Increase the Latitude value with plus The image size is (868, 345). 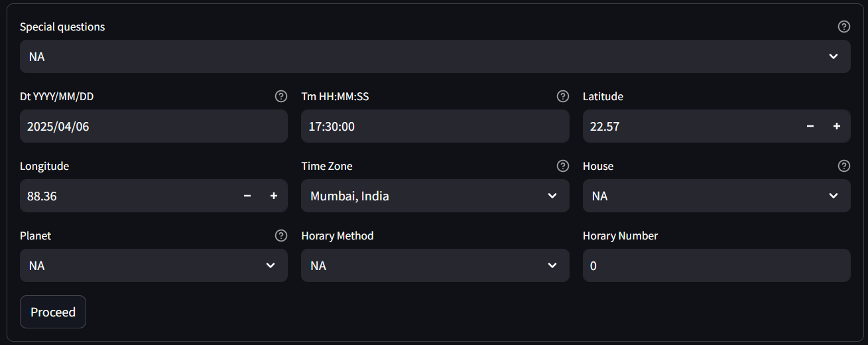pyautogui.click(x=837, y=126)
